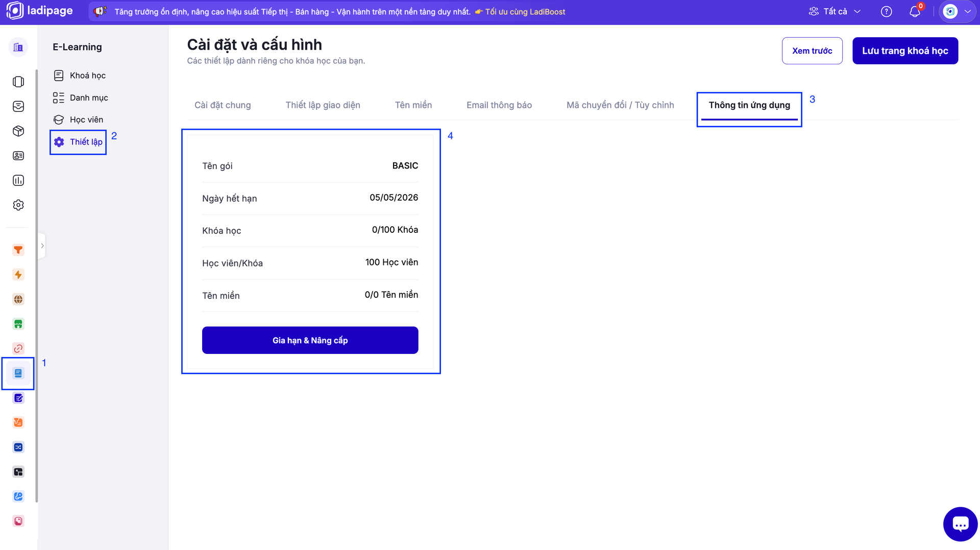Click the orange funnel app icon
Image resolution: width=980 pixels, height=550 pixels.
[18, 250]
